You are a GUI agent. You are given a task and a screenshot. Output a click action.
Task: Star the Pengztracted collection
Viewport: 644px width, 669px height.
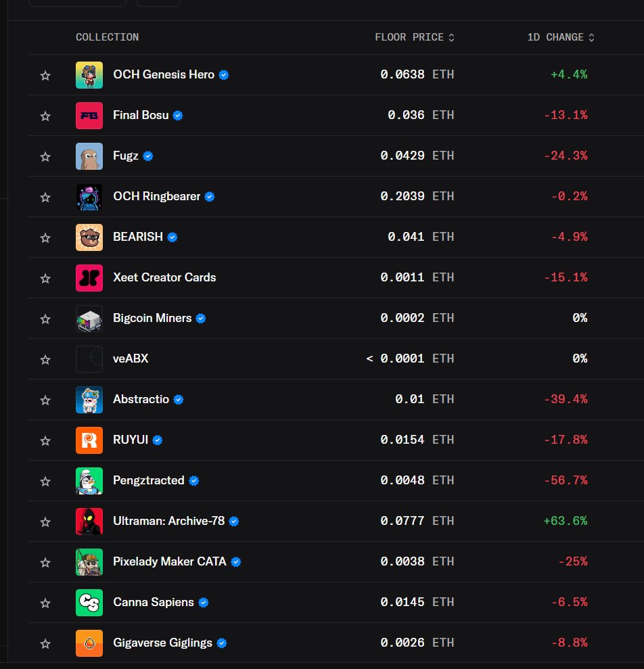(x=45, y=481)
